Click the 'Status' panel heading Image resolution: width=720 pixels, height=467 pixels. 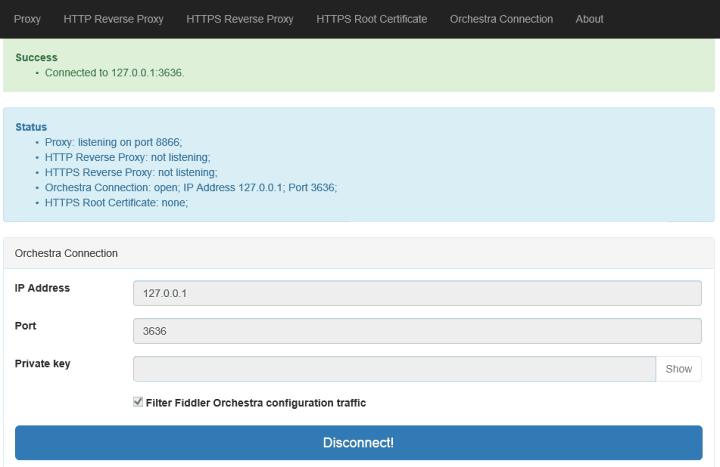[31, 127]
